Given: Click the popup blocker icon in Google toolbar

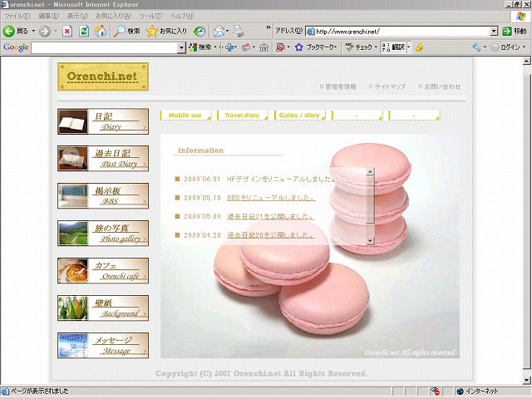Looking at the screenshot, I should [x=280, y=47].
